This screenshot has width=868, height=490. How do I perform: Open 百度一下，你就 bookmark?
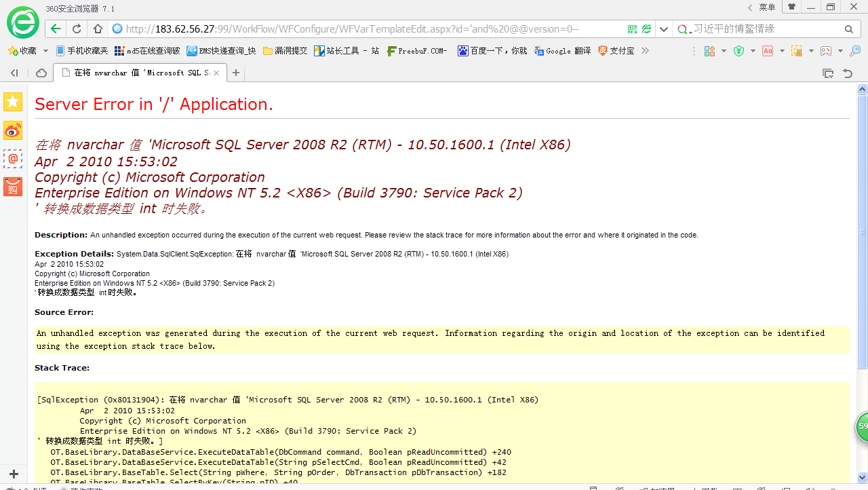pos(492,51)
